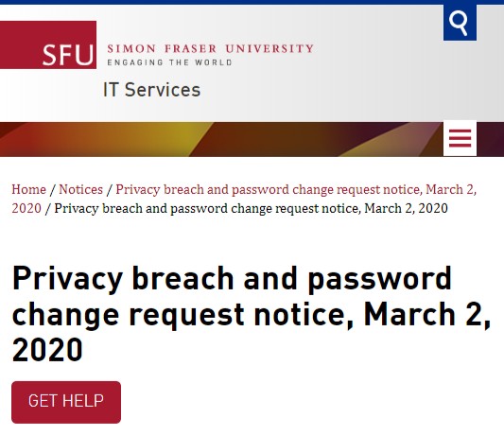The image size is (504, 436).
Task: Click the dark blue top bar
Action: pyautogui.click(x=252, y=2)
